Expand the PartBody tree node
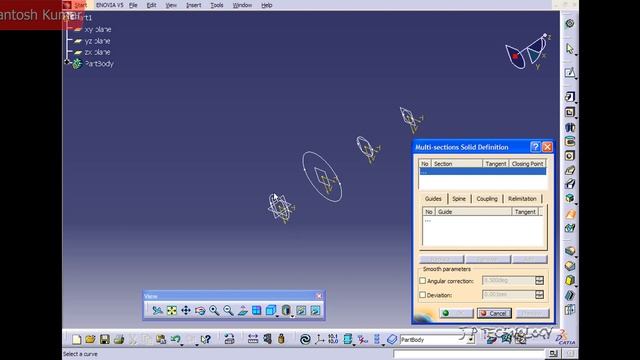640x360 pixels. (x=67, y=62)
